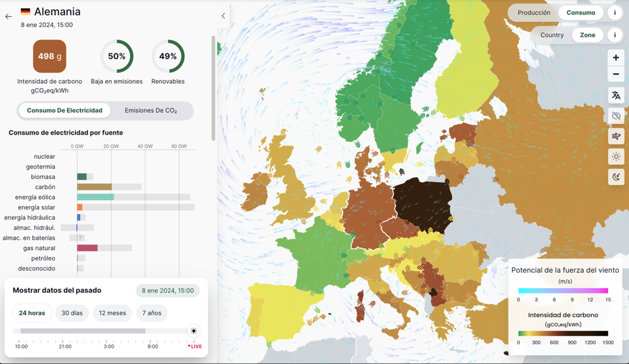Toggle colorblind mode eye icon
The height and width of the screenshot is (364, 629).
pyautogui.click(x=616, y=116)
